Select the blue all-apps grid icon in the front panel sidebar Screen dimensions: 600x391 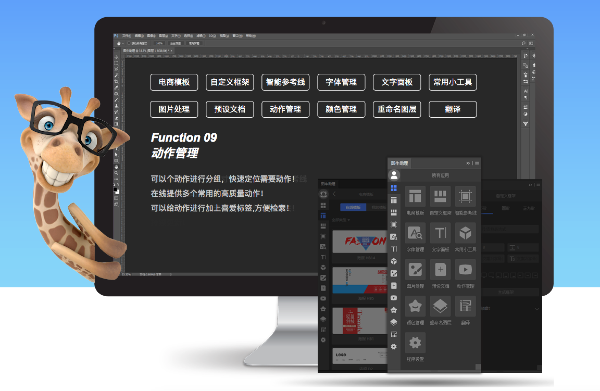coord(394,188)
